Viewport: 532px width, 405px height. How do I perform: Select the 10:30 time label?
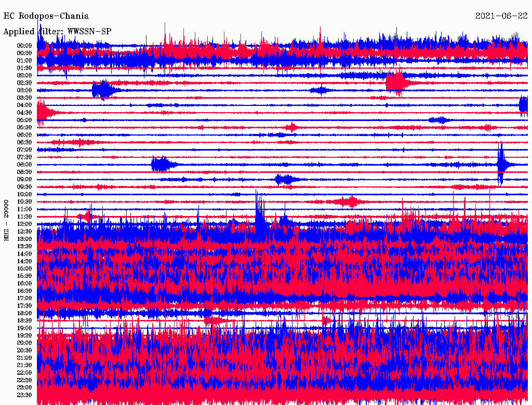(24, 202)
